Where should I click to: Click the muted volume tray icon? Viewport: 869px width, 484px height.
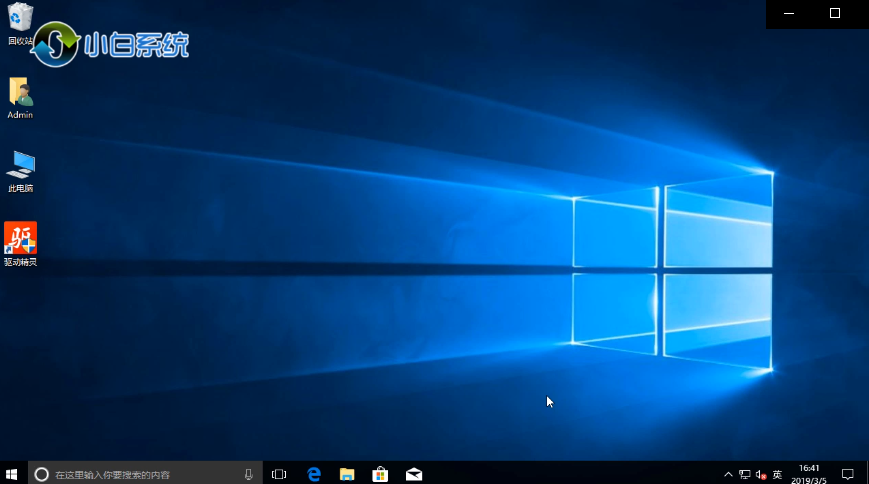click(x=761, y=474)
